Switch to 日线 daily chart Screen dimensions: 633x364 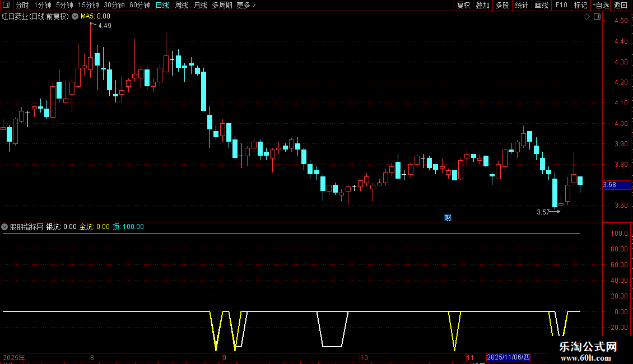(162, 5)
